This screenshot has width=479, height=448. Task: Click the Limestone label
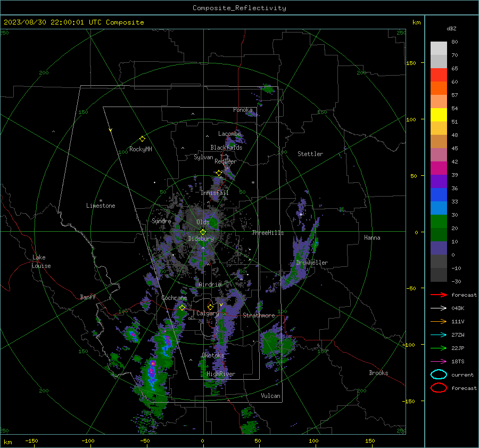(101, 206)
